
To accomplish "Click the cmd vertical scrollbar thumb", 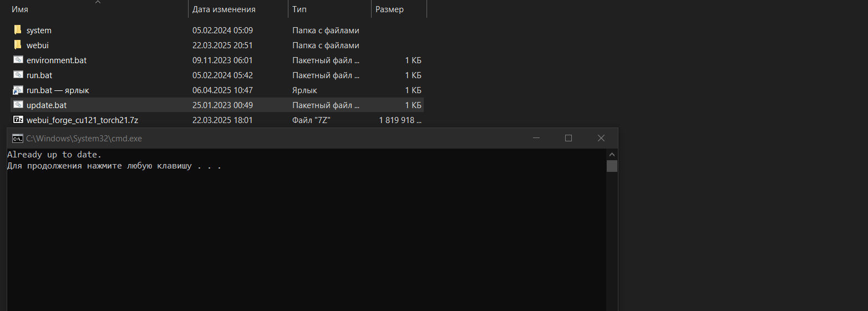I will [612, 166].
